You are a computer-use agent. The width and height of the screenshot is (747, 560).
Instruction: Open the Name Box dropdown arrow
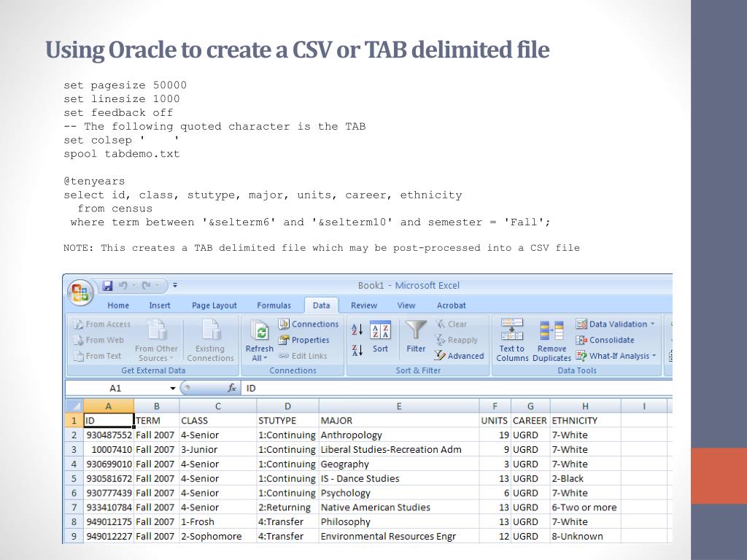coord(173,389)
